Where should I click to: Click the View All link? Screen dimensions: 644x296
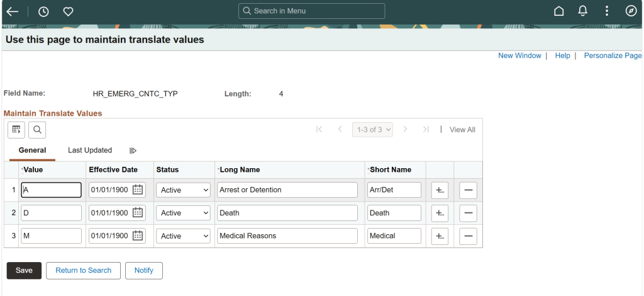coord(462,130)
